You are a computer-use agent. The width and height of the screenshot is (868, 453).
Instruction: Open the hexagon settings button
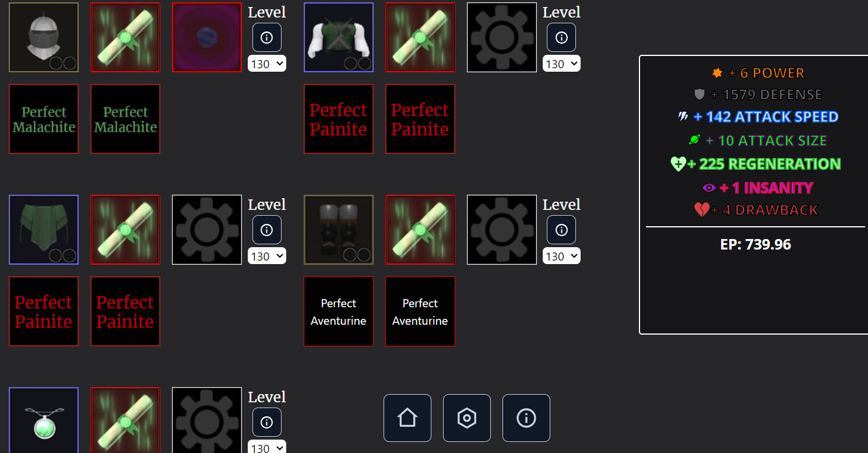467,418
